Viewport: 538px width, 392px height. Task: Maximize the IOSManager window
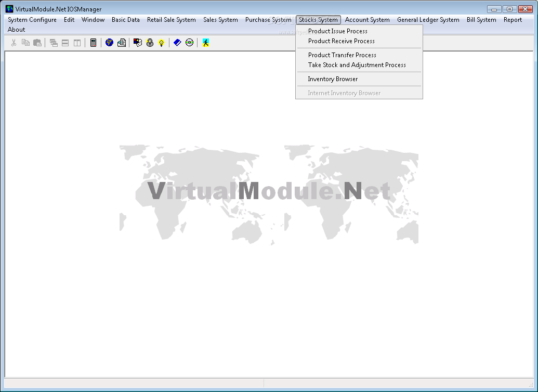click(x=510, y=9)
